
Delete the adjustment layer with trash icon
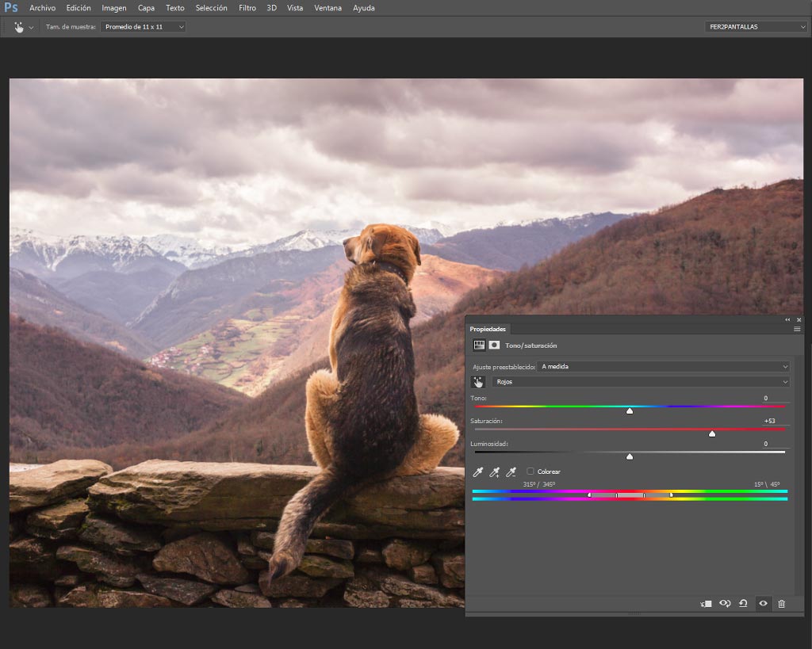pos(781,604)
